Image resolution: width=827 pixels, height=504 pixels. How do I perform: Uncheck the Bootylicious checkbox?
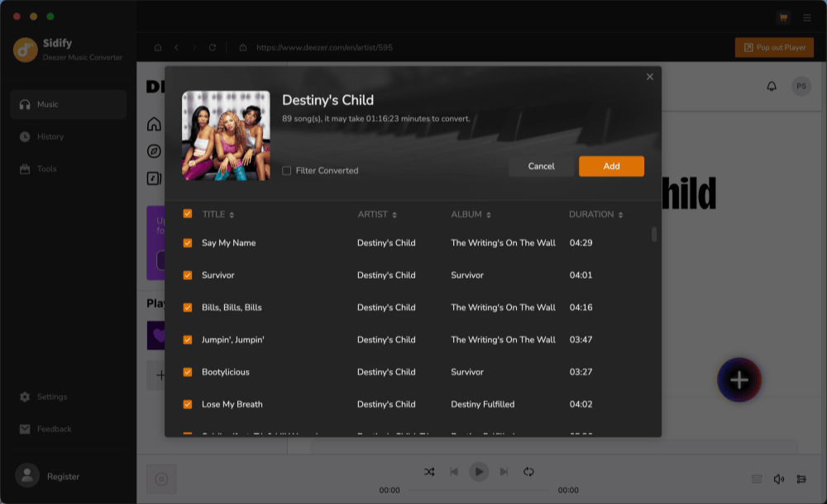(x=187, y=372)
